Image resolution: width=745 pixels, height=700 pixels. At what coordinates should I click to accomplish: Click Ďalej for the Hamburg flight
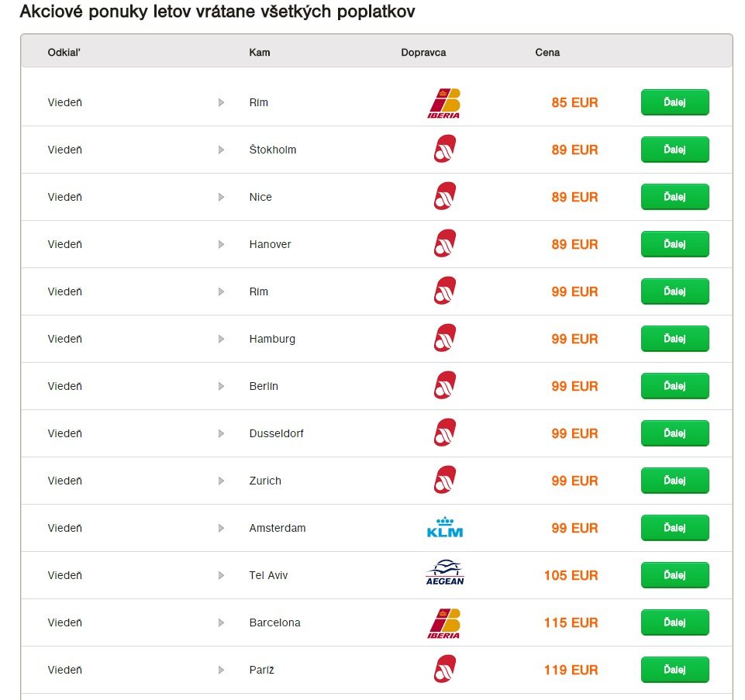point(674,339)
